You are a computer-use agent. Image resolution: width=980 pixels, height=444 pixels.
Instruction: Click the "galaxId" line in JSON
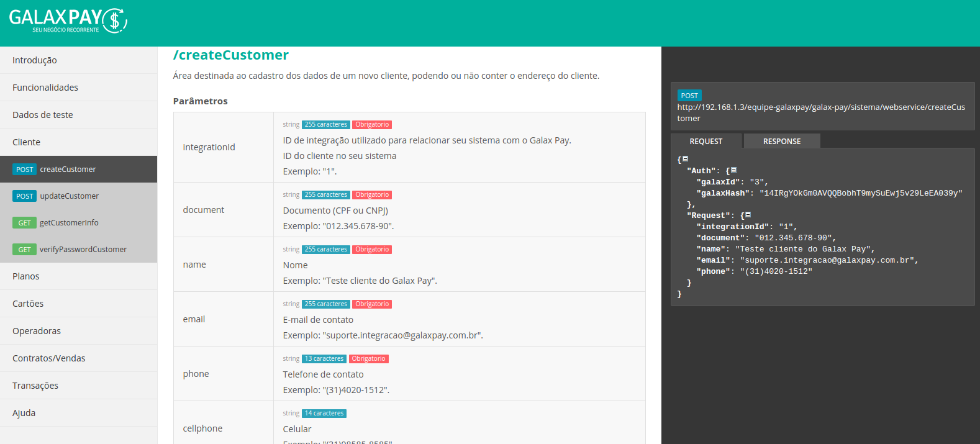[x=732, y=182]
